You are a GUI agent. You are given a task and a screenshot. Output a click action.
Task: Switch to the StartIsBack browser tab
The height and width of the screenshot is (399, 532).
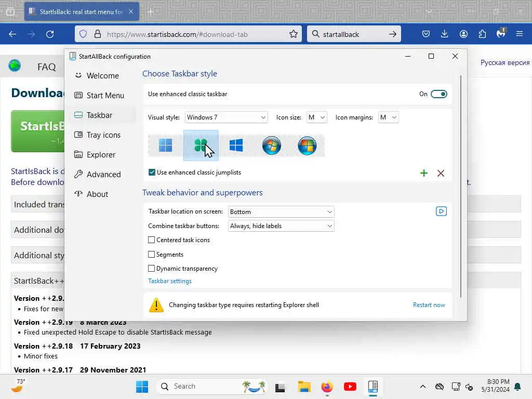click(82, 12)
